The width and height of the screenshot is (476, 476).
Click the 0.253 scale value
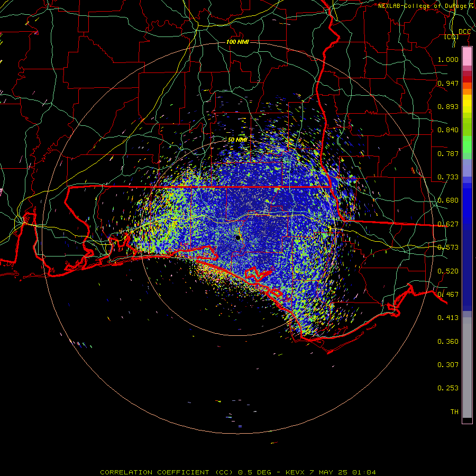pyautogui.click(x=448, y=388)
